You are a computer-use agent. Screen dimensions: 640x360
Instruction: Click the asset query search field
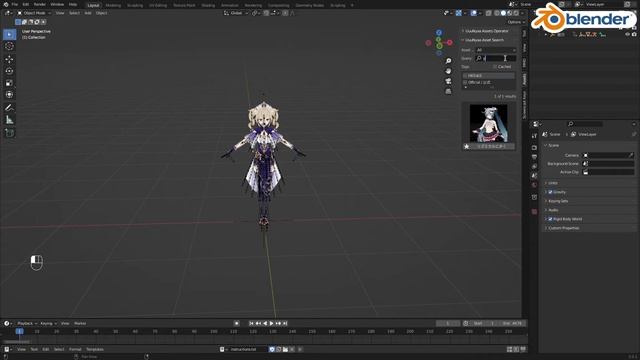[x=496, y=58]
